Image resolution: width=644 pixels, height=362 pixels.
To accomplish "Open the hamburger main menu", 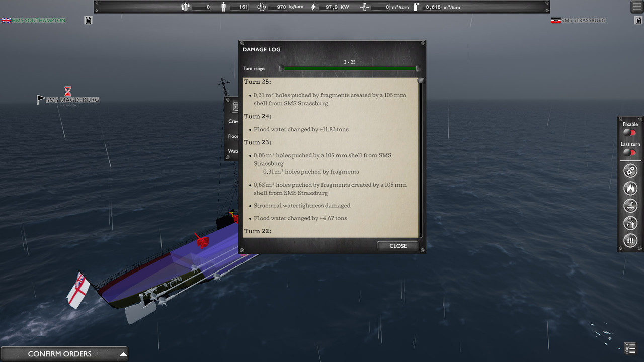I will coord(636,7).
